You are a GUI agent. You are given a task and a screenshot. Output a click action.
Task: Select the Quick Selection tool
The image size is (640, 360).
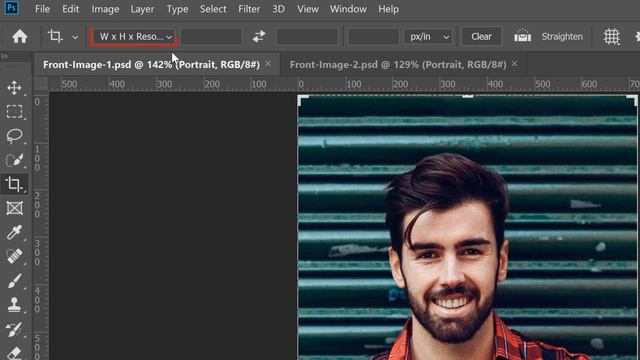pos(14,160)
